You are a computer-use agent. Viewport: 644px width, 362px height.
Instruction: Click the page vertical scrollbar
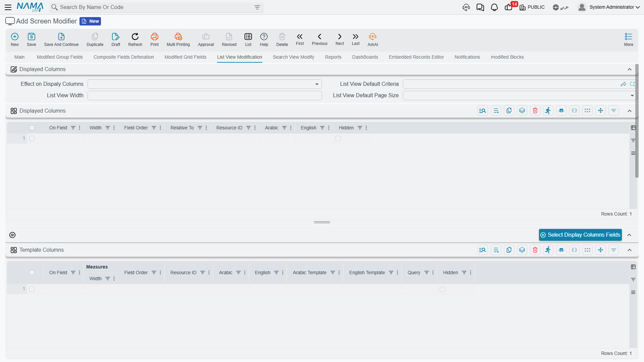637,121
